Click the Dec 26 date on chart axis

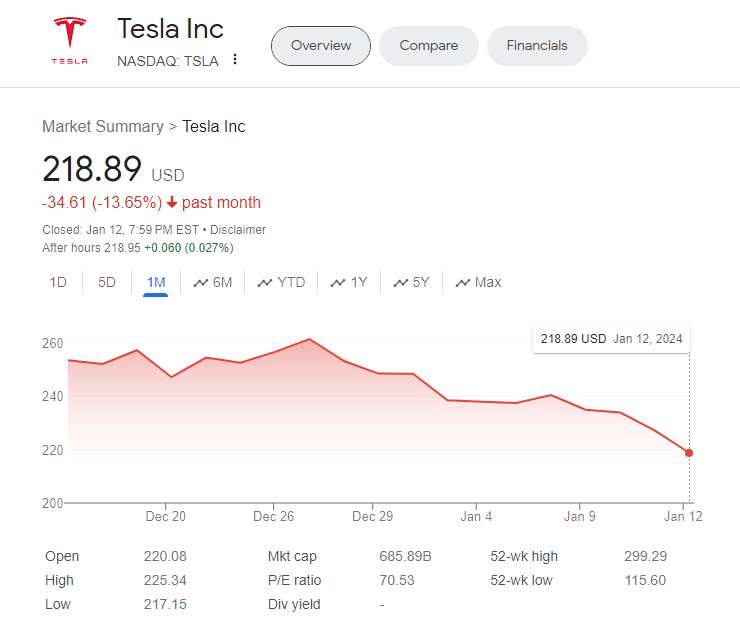pos(273,517)
